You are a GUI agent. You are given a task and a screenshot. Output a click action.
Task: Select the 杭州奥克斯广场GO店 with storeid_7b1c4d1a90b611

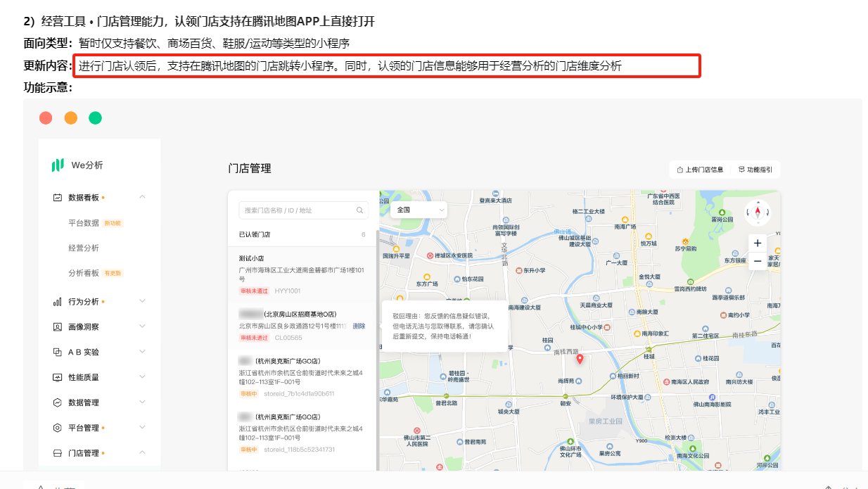[303, 376]
